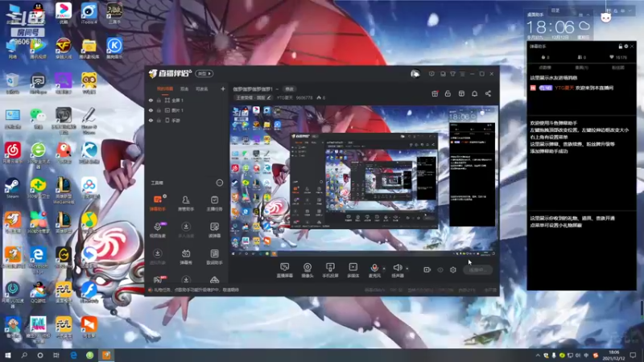Open the 弹幕助手 tool in the toolbox
This screenshot has width=644, height=362.
click(x=157, y=203)
